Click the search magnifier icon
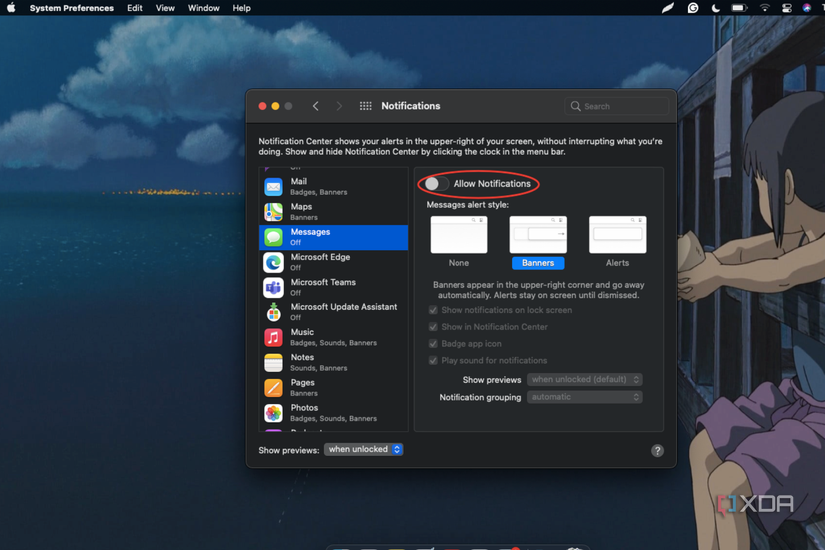The height and width of the screenshot is (550, 825). pos(576,106)
